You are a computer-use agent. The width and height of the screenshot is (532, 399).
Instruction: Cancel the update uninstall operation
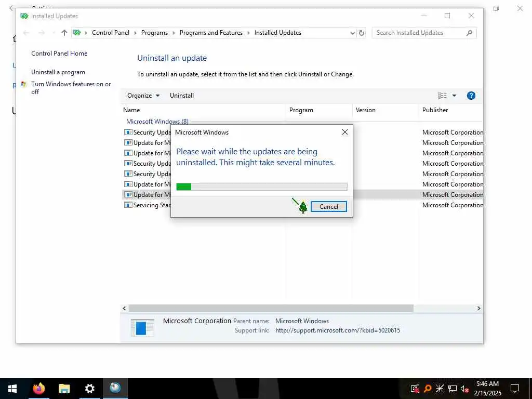(328, 207)
